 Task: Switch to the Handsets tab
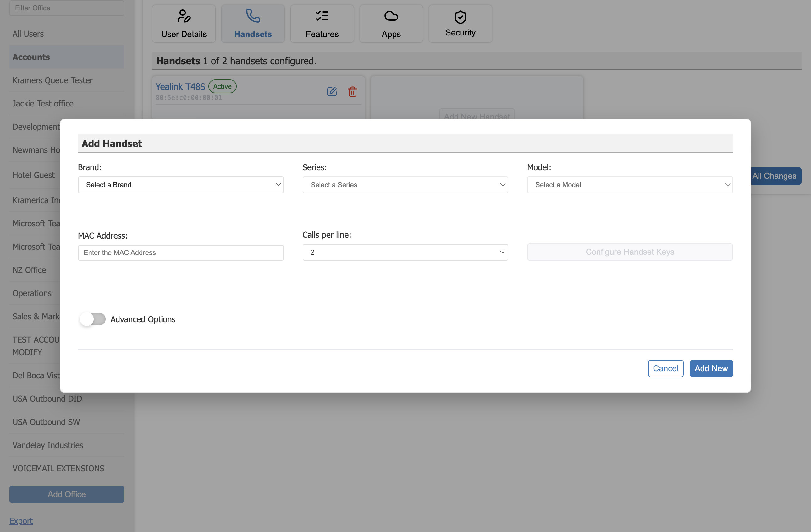pos(253,24)
